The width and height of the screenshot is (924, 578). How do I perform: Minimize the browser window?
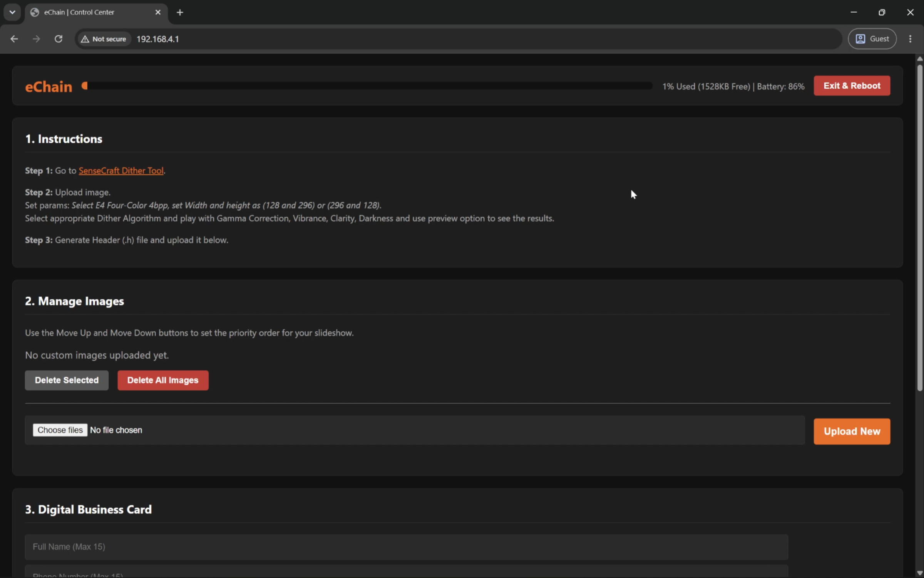pyautogui.click(x=854, y=12)
